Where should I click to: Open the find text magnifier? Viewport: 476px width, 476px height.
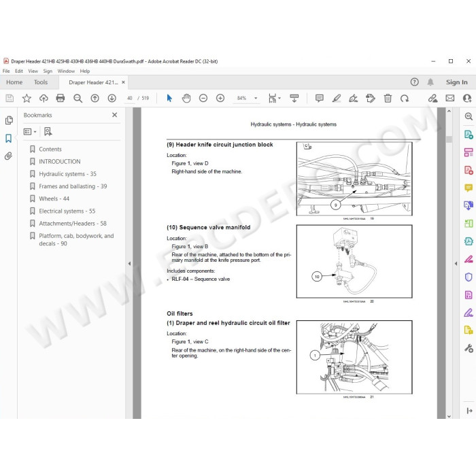pos(78,98)
